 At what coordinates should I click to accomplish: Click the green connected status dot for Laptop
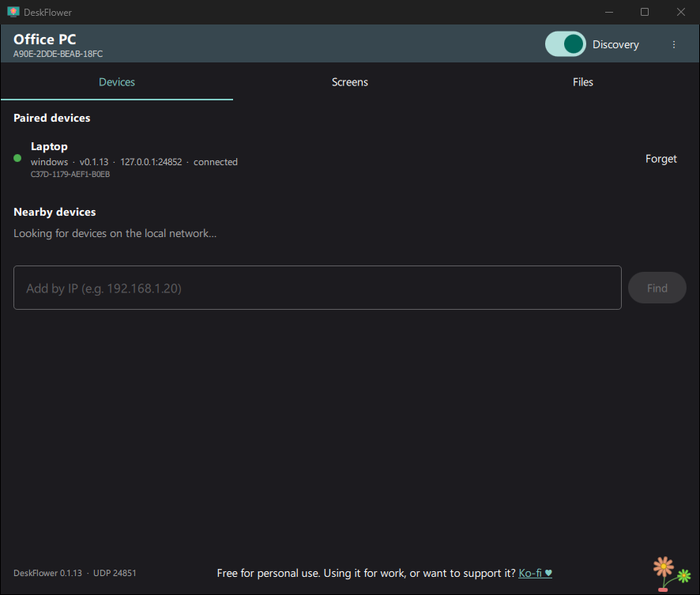click(17, 158)
